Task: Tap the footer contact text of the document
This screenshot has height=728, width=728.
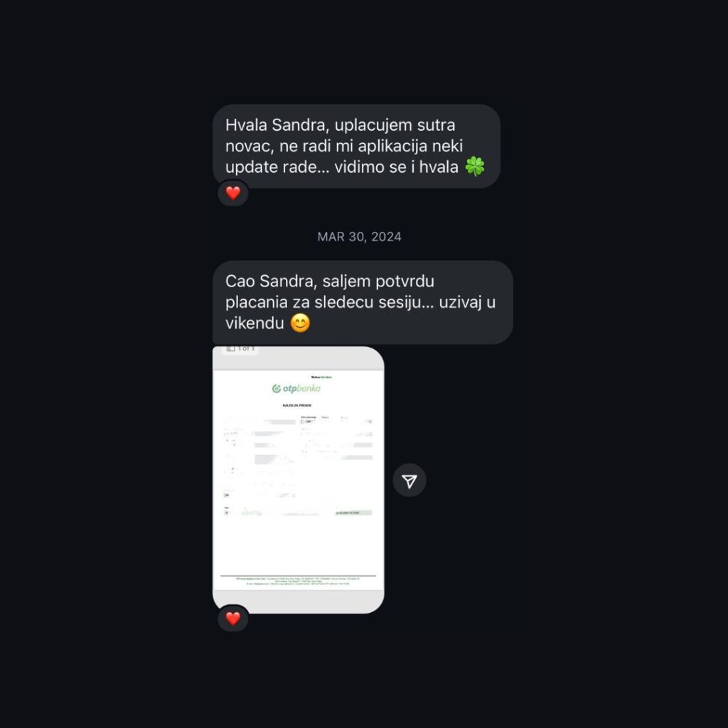Action: click(298, 581)
